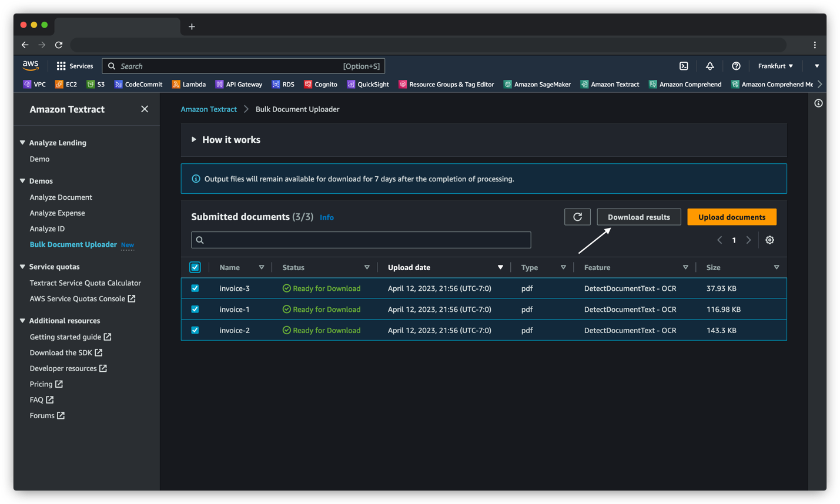Open the Frankfurt region dropdown
The image size is (840, 504).
775,66
